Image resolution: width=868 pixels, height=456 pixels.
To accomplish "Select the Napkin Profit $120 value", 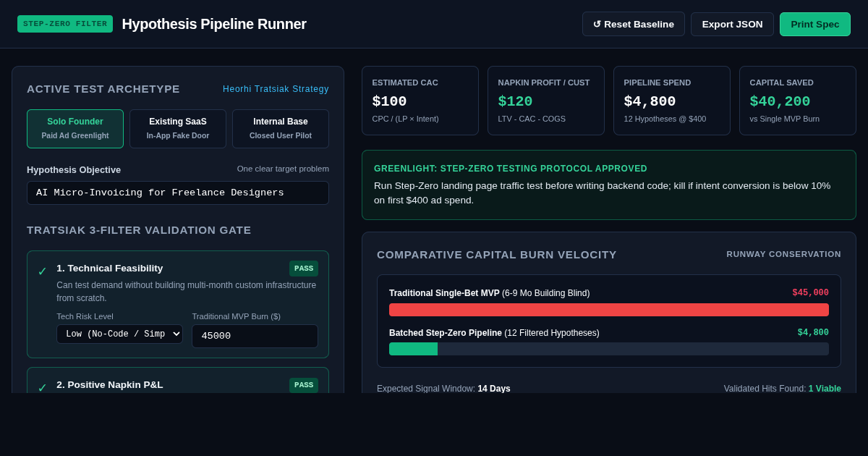I will (x=515, y=101).
